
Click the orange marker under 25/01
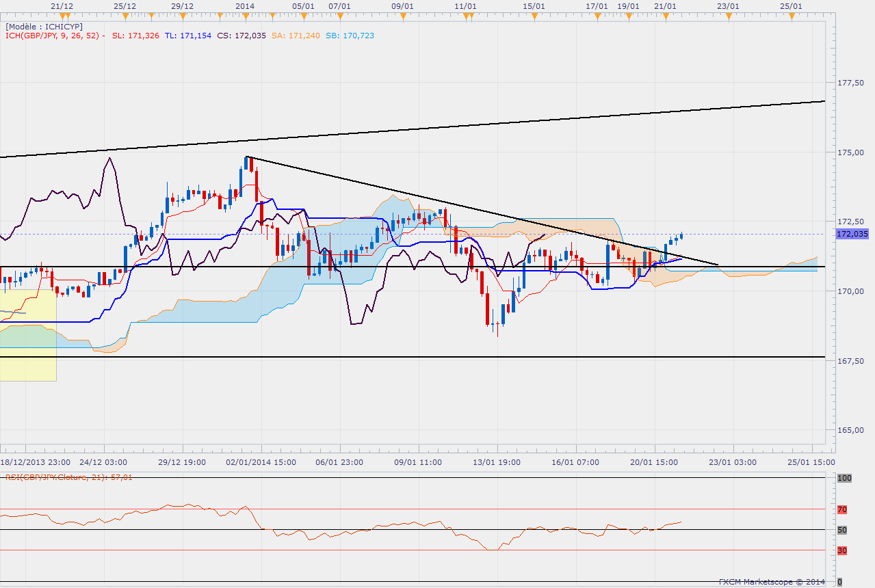(791, 16)
